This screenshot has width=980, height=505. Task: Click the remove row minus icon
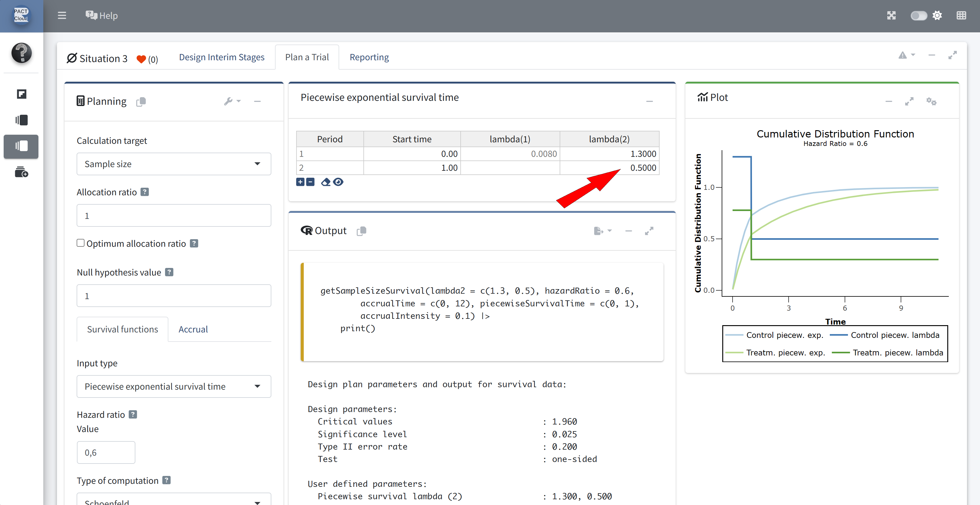[x=310, y=182]
